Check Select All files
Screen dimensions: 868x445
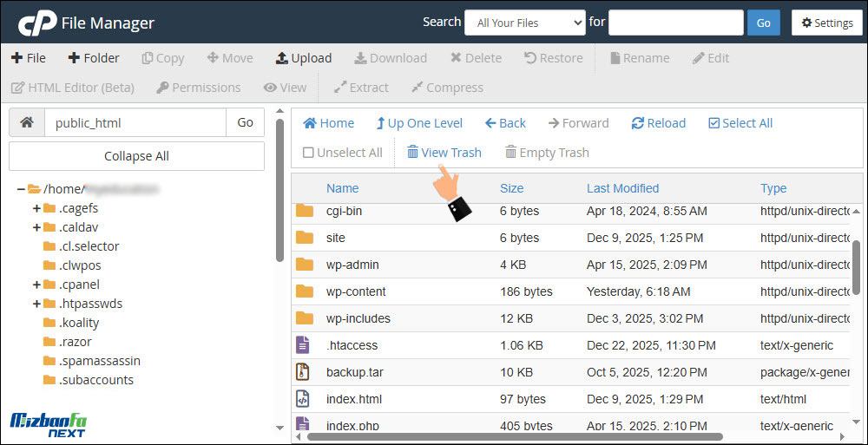click(740, 123)
